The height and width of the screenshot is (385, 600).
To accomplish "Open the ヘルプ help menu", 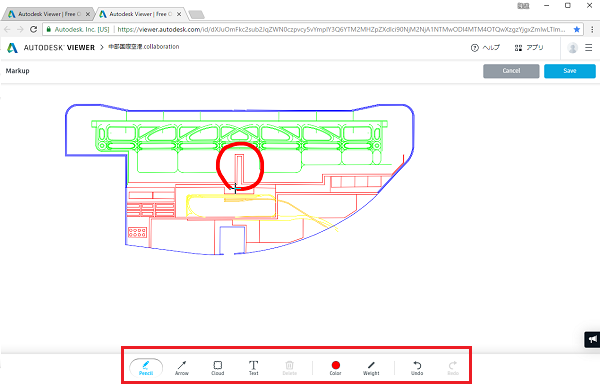I will pyautogui.click(x=485, y=48).
